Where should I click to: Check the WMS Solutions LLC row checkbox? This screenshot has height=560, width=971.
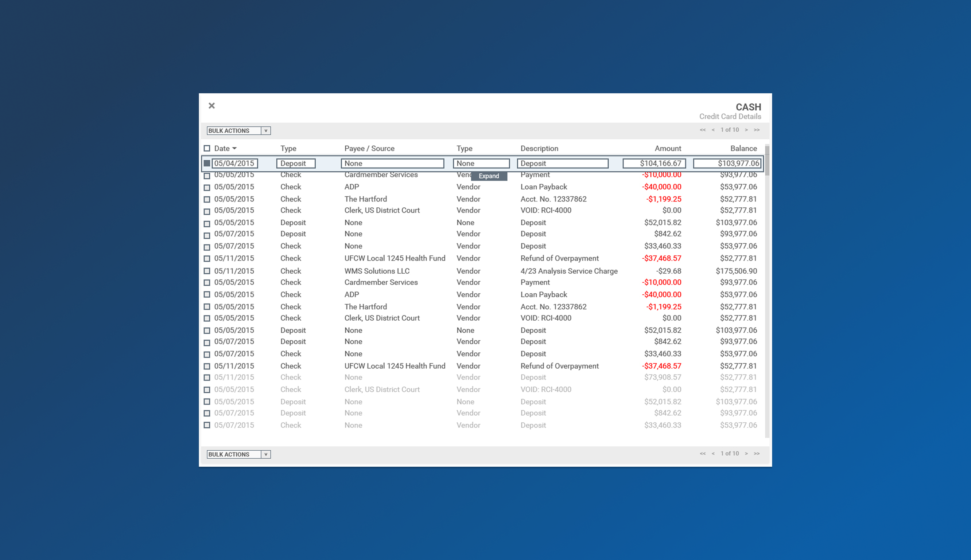(207, 271)
